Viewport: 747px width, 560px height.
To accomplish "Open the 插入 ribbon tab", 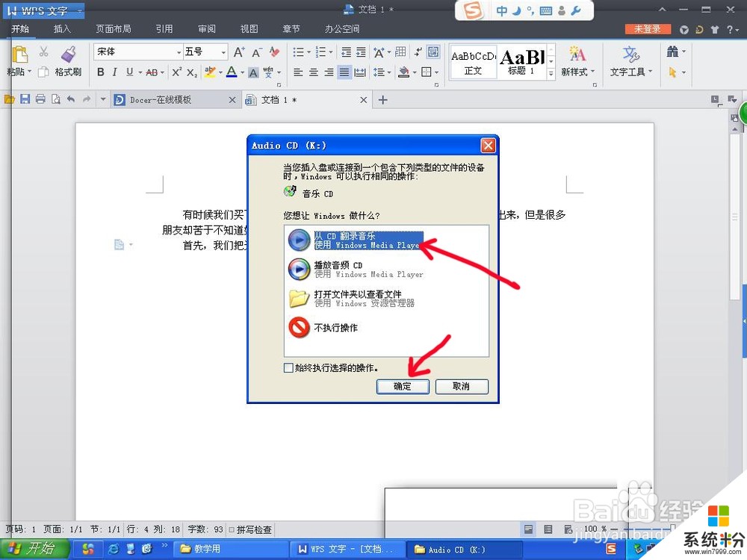I will coord(62,28).
